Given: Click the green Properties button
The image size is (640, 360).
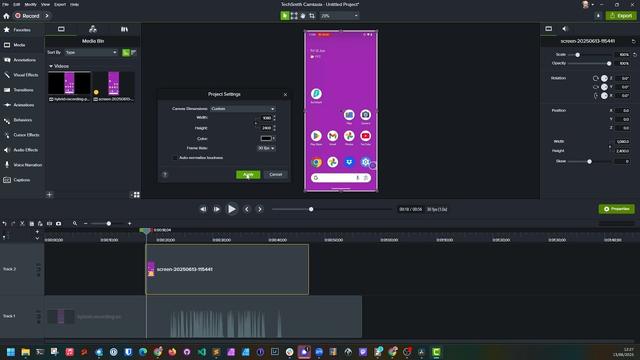Looking at the screenshot, I should click(616, 209).
